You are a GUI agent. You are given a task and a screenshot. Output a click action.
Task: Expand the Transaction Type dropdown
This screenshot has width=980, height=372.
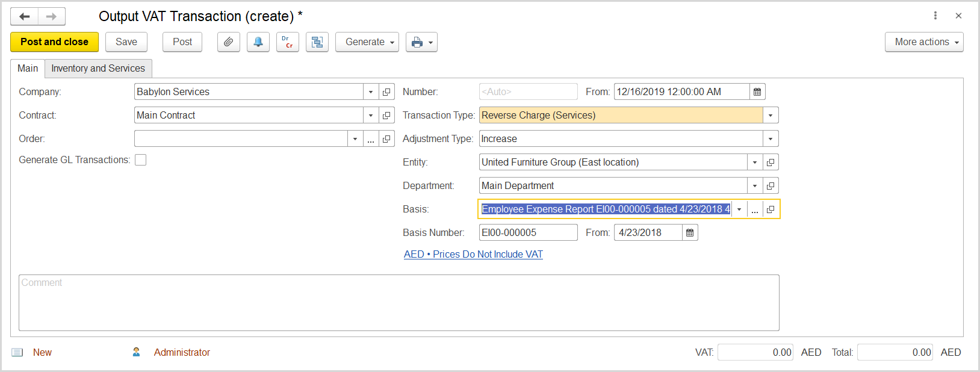point(771,116)
